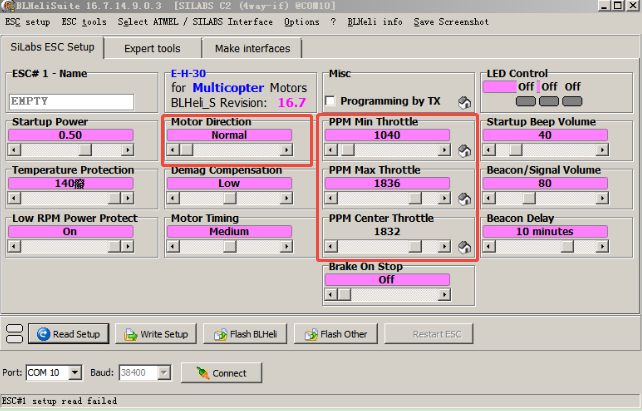642x411 pixels.
Task: Click reset icon beside PPM Min Throttle
Action: [464, 151]
